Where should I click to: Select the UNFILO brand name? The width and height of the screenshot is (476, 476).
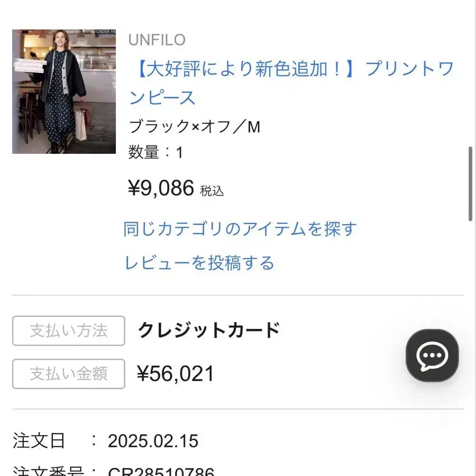(x=157, y=40)
